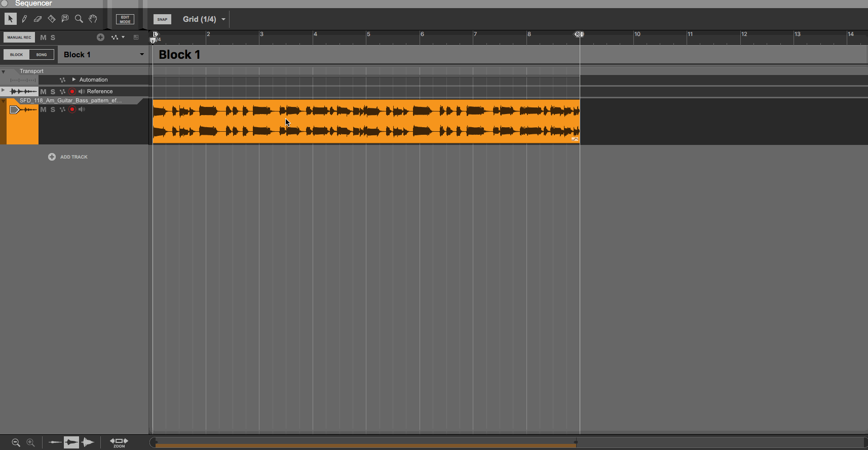Click the Add Track button
The width and height of the screenshot is (868, 450).
click(x=68, y=157)
